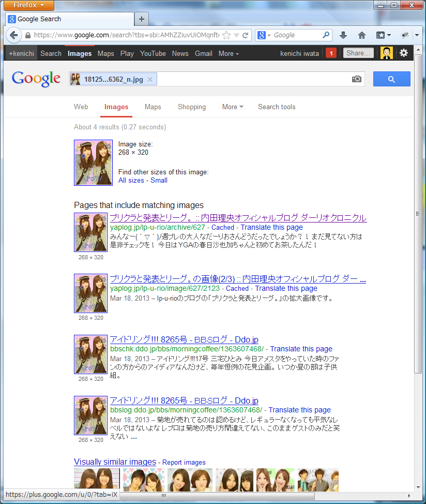The width and height of the screenshot is (426, 504).
Task: Click the Small size link
Action: coord(159,180)
